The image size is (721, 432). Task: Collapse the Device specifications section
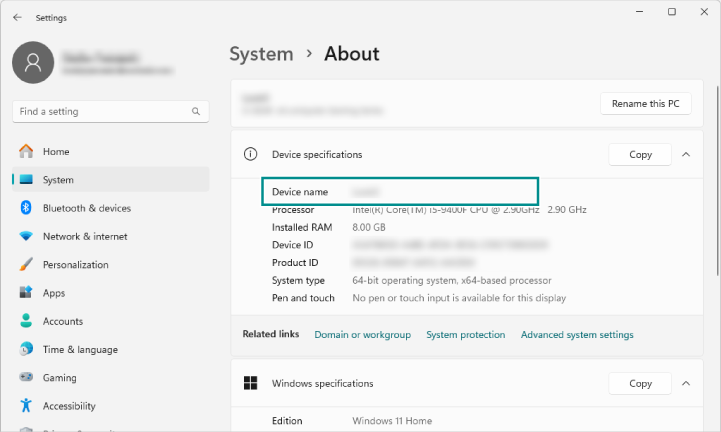[686, 154]
